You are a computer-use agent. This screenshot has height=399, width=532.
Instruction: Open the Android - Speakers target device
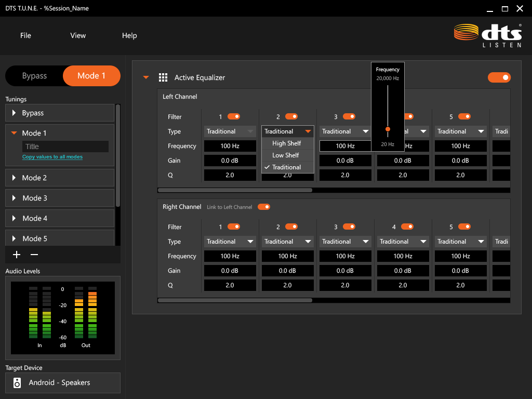(x=63, y=383)
